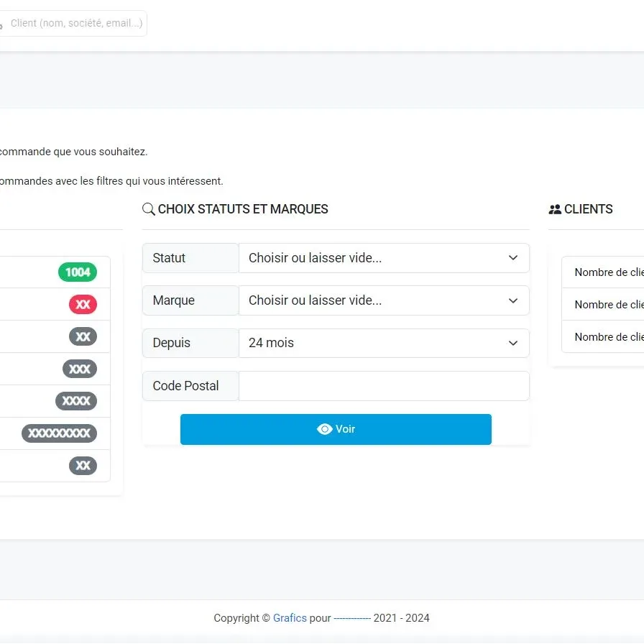Click the long XXXXXXXXX badge
Viewport: 644px width, 644px height.
coord(59,433)
